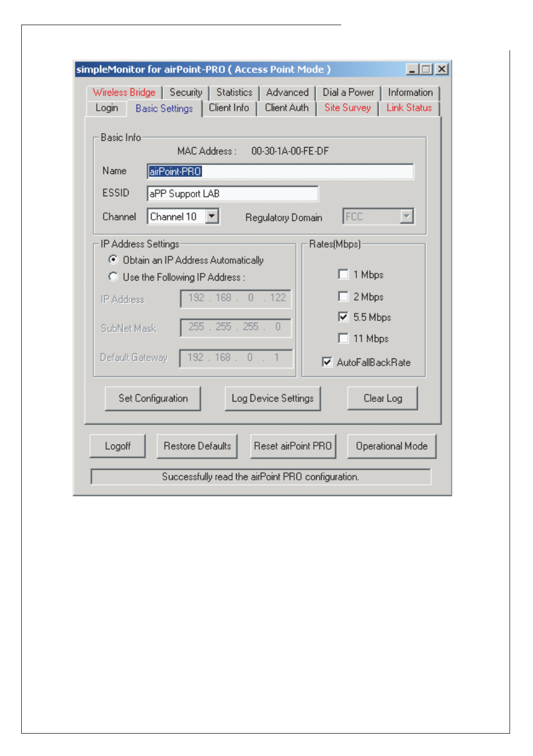Click the Default Gateway field 192.168.0.1
533x756 pixels.
[x=236, y=358]
